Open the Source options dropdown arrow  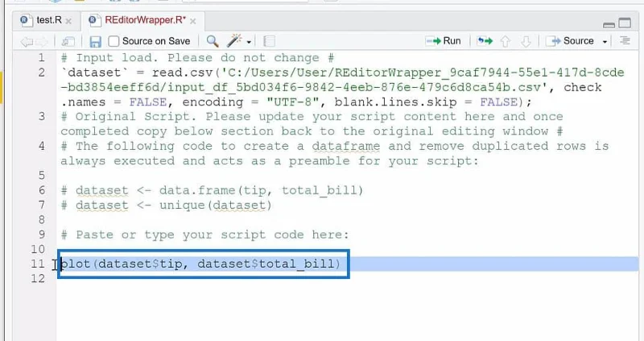[x=605, y=42]
